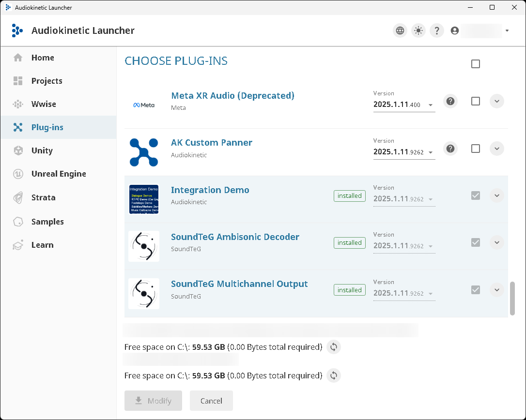Click the Learn graduation cap icon
This screenshot has height=420, width=526.
pyautogui.click(x=18, y=245)
